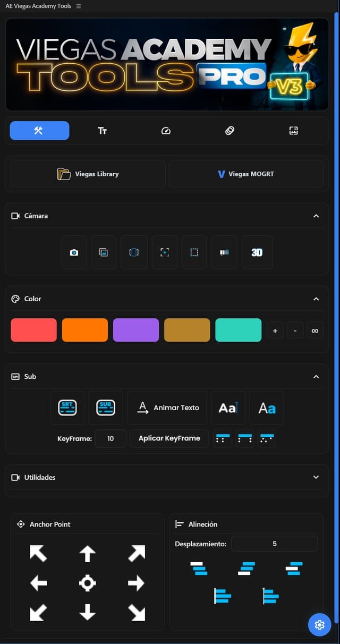Click the Viegas Academy Tools Pro banner

[167, 64]
